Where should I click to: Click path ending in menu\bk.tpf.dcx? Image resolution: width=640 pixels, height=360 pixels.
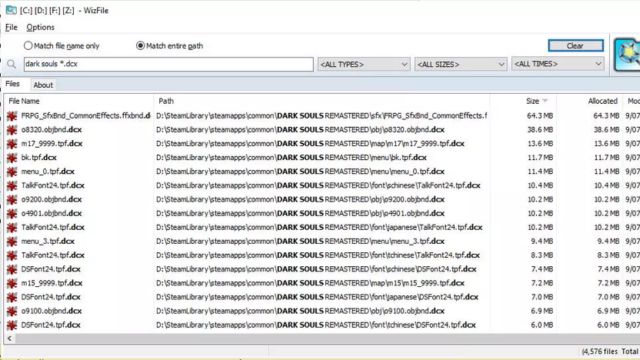[291, 158]
